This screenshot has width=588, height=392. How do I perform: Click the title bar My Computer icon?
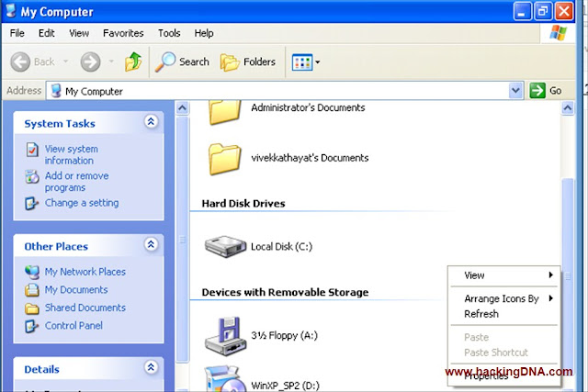pyautogui.click(x=11, y=11)
